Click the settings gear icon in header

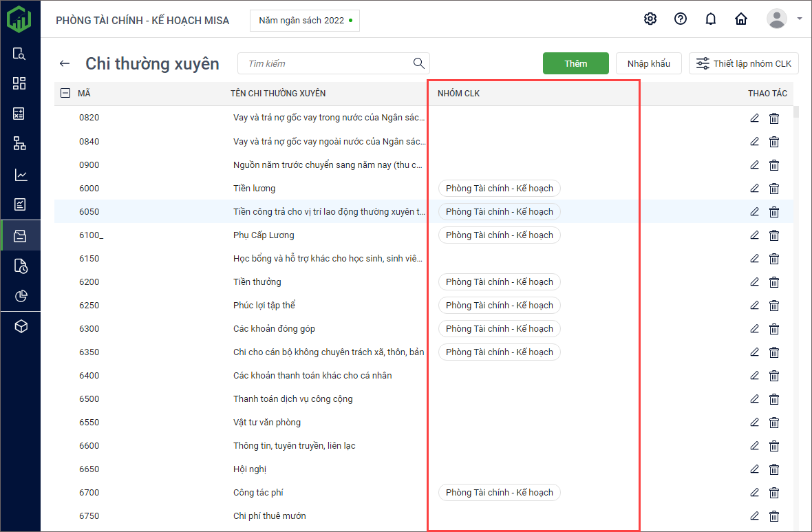pyautogui.click(x=650, y=19)
